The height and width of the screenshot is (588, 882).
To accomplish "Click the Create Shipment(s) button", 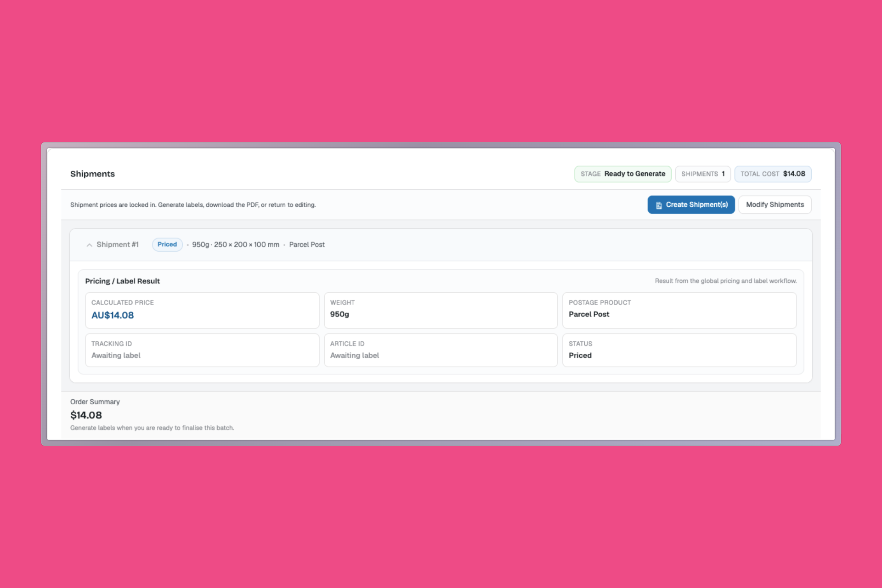I will click(691, 205).
